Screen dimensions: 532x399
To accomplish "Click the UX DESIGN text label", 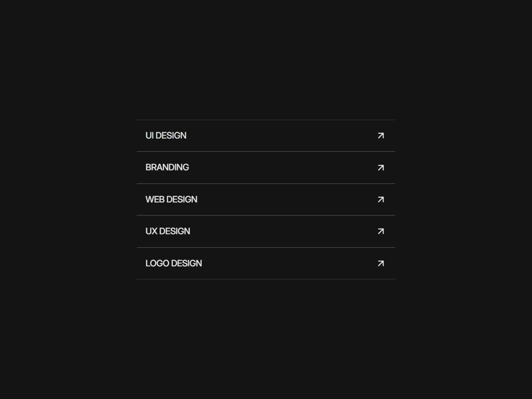I will pyautogui.click(x=167, y=231).
